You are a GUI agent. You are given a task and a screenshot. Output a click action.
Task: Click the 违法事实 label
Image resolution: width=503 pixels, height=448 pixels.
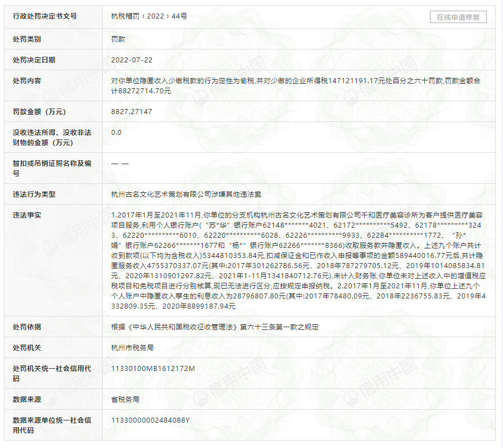[x=27, y=215]
